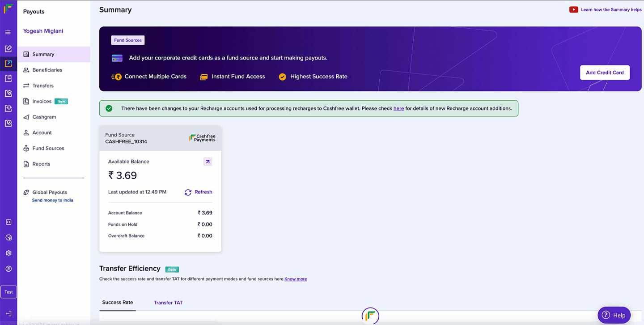
Task: Click the large ₹ 3.69 available balance
Action: [x=123, y=175]
